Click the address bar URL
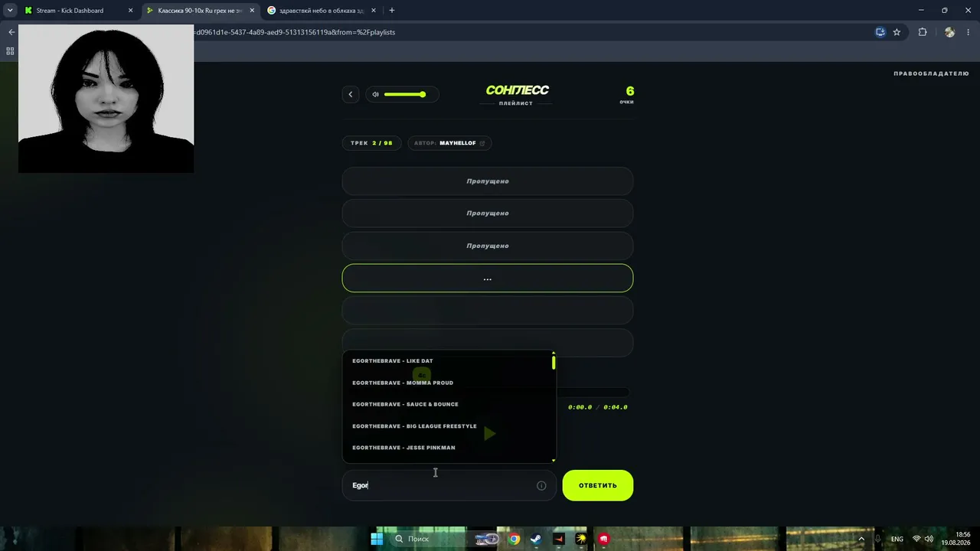 point(296,32)
